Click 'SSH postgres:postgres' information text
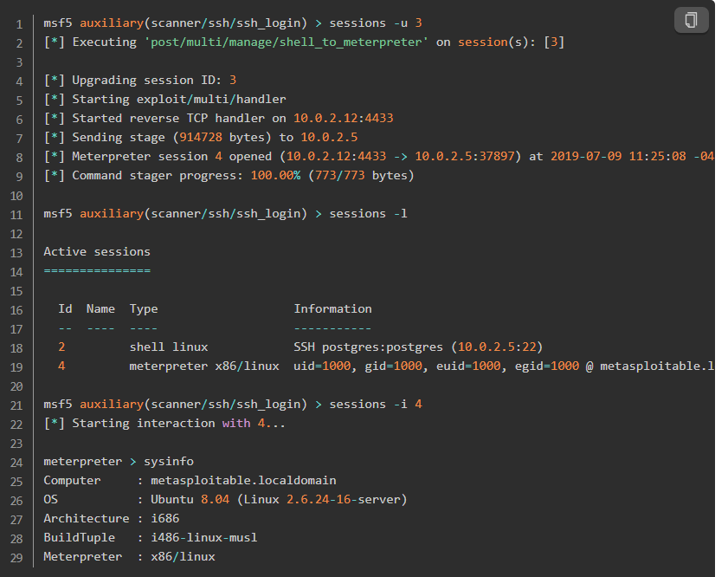 [x=368, y=347]
